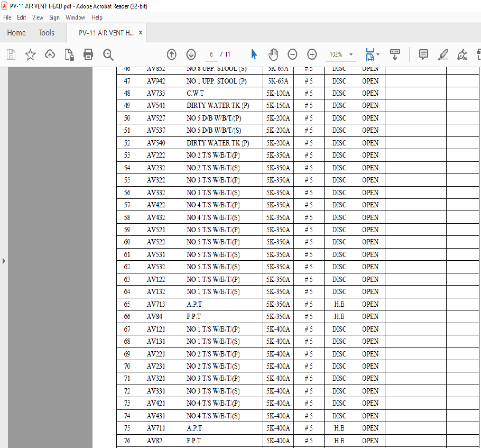Screen dimensions: 481x448
Task: Expand the left navigation pane arrow
Action: [x=4, y=261]
